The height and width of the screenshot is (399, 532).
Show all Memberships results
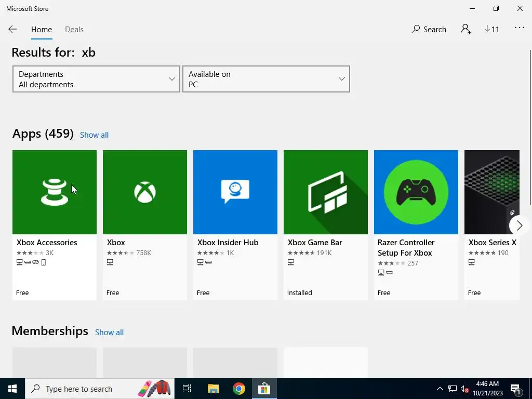109,332
